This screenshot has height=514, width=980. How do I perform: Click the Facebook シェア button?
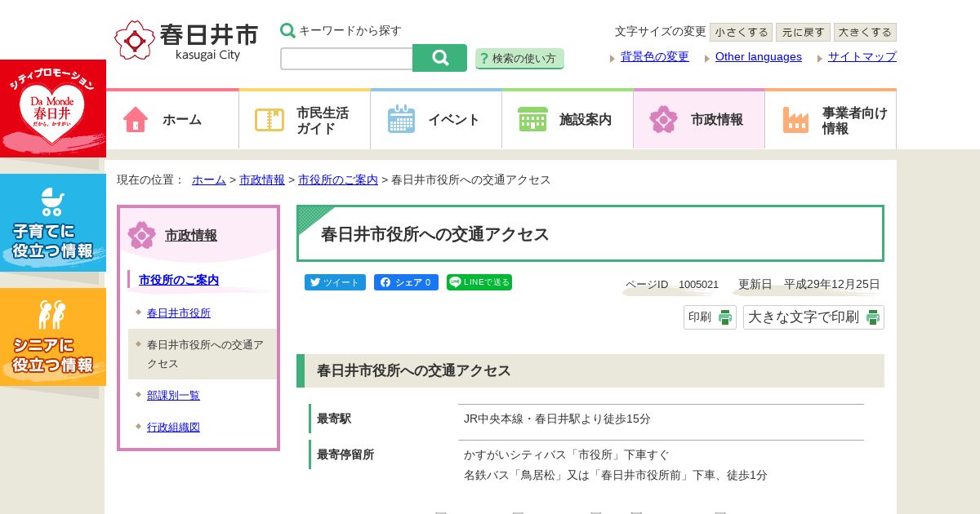click(406, 282)
